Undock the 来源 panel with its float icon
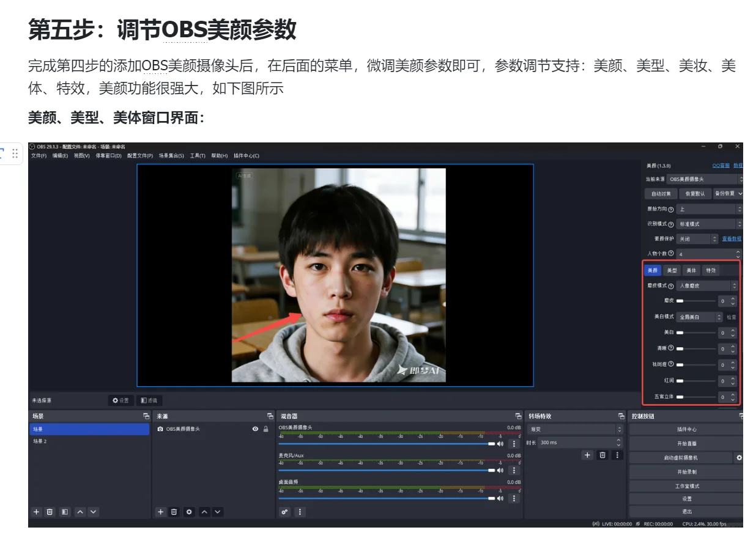Image resolution: width=756 pixels, height=541 pixels. tap(270, 416)
